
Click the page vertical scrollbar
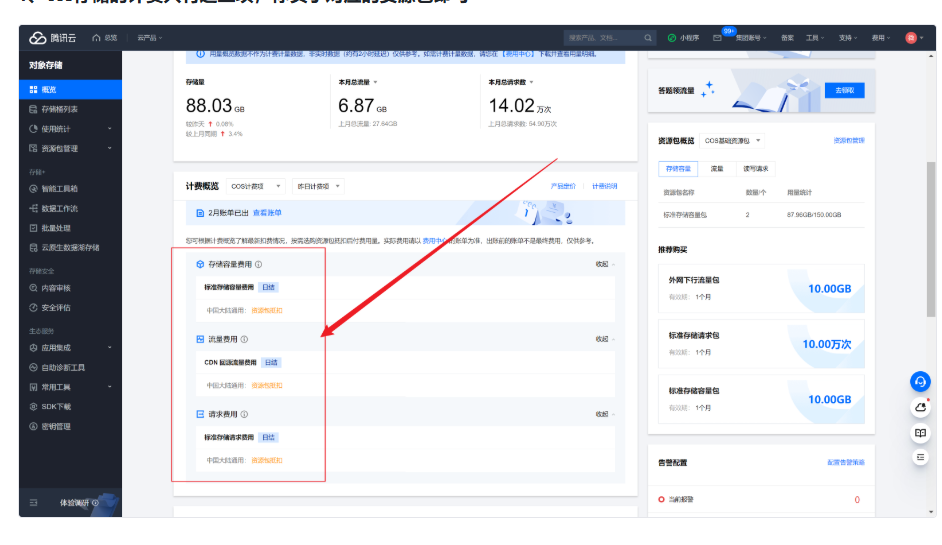[932, 240]
